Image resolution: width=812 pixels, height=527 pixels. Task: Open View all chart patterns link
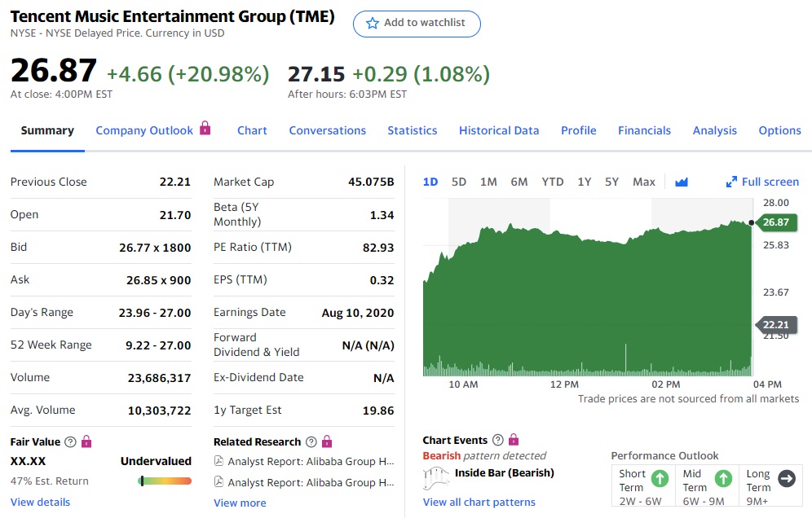coord(479,502)
